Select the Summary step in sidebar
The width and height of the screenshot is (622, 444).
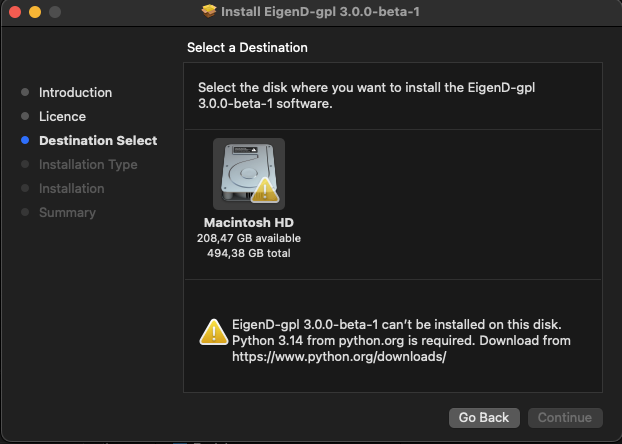pyautogui.click(x=67, y=212)
